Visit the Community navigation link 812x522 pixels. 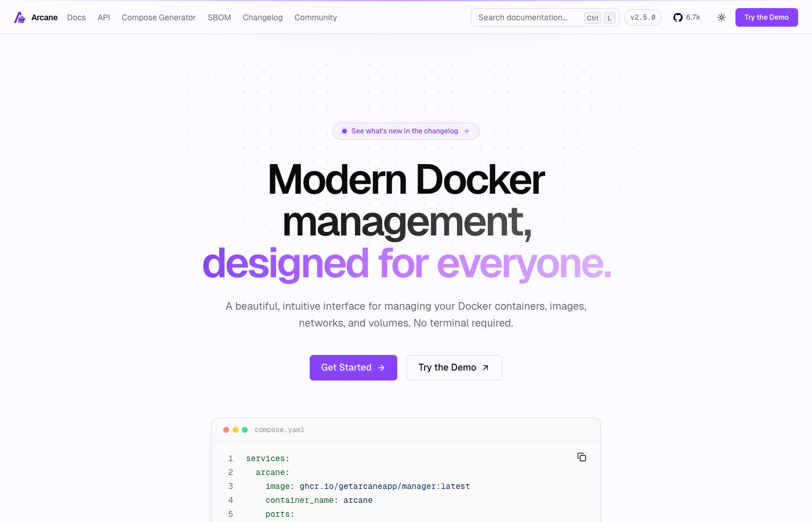pos(316,17)
